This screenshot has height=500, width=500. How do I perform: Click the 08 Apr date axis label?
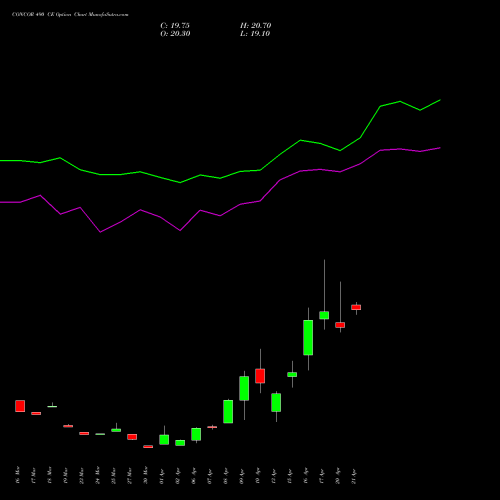(226, 477)
